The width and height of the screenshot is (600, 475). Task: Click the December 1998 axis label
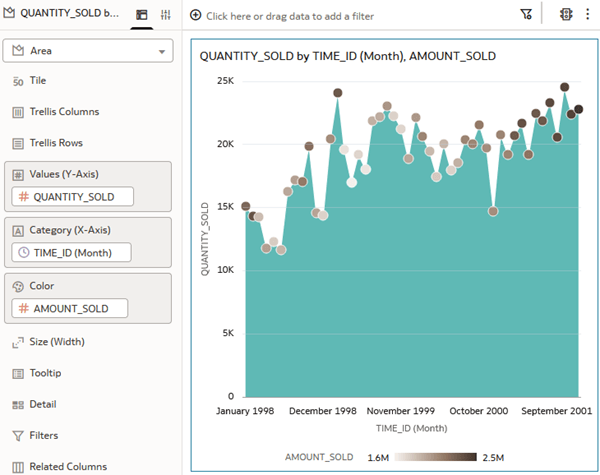point(323,411)
